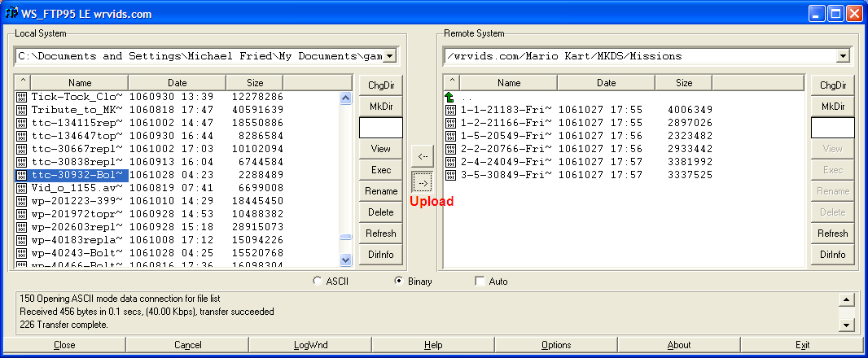Click local Refresh button
Image resolution: width=868 pixels, height=358 pixels.
click(381, 234)
